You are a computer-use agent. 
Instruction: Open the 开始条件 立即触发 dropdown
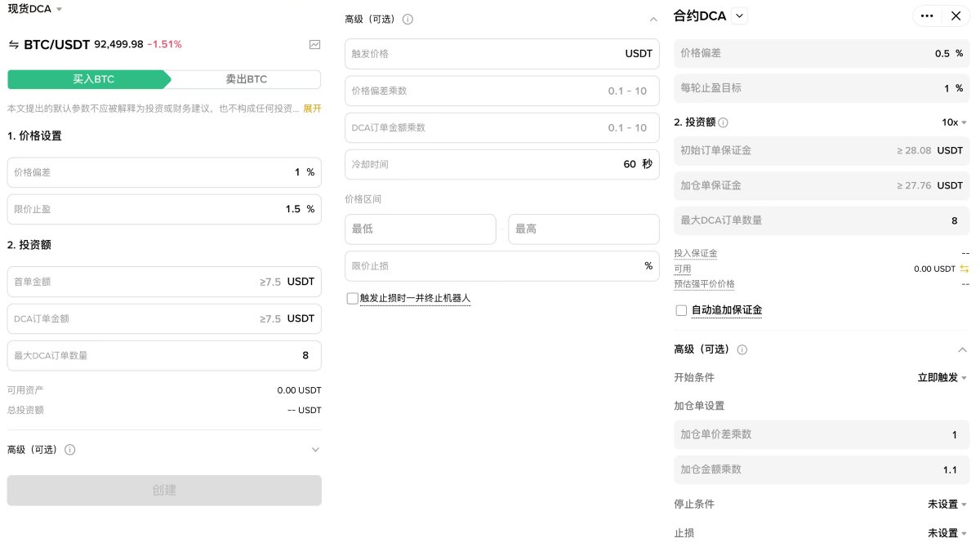(942, 378)
